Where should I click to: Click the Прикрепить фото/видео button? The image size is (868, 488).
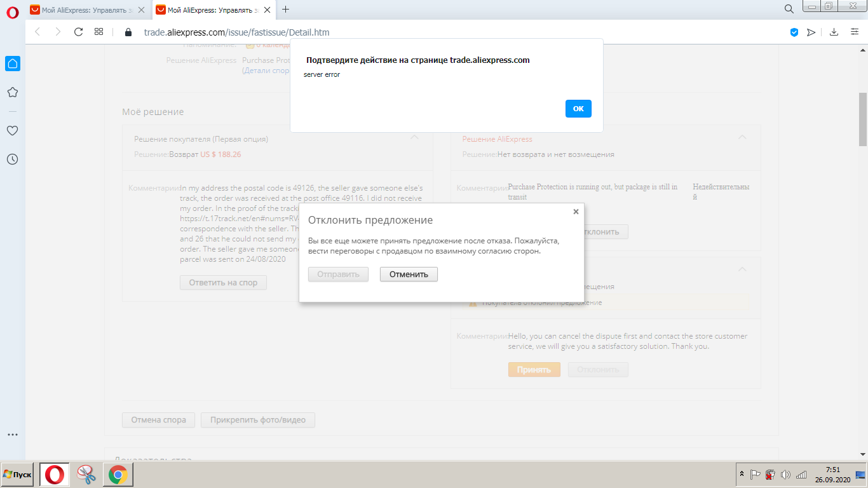click(x=258, y=420)
